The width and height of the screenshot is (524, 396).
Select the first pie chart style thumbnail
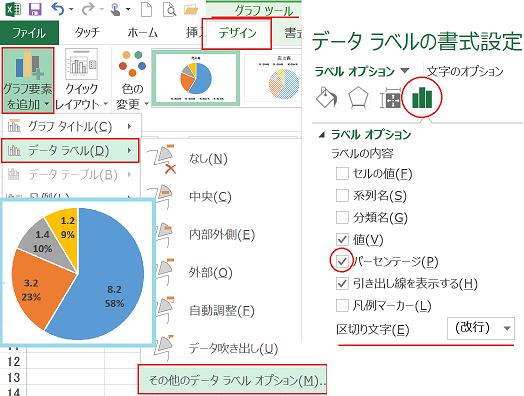(x=196, y=78)
